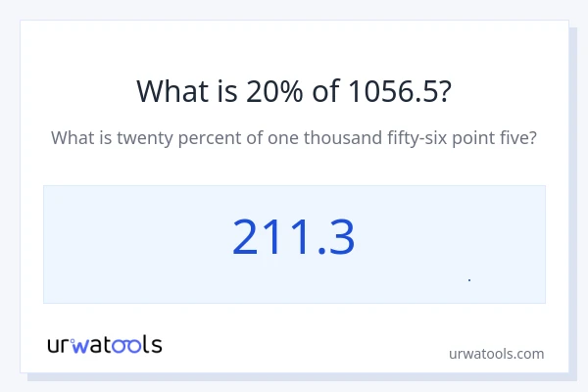Viewport: 588px width, 392px height.
Task: Click the 211.3 result number
Action: [293, 238]
